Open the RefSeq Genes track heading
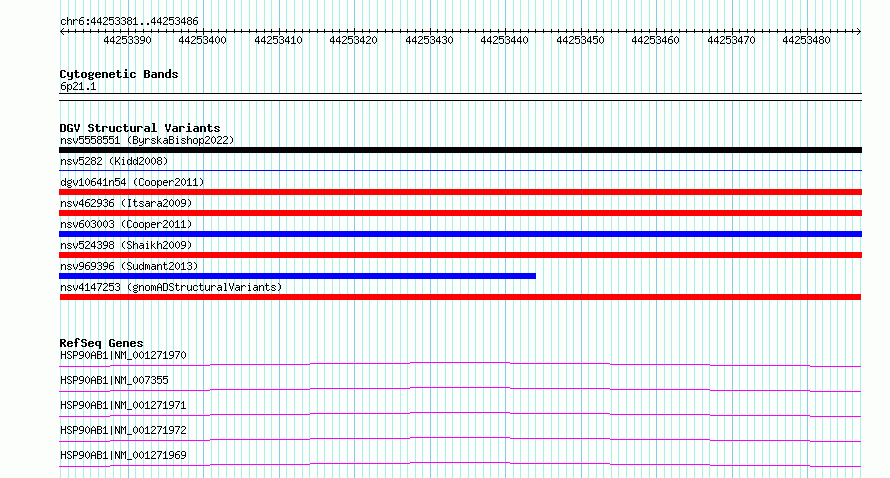Image resolution: width=890 pixels, height=478 pixels. coord(102,343)
